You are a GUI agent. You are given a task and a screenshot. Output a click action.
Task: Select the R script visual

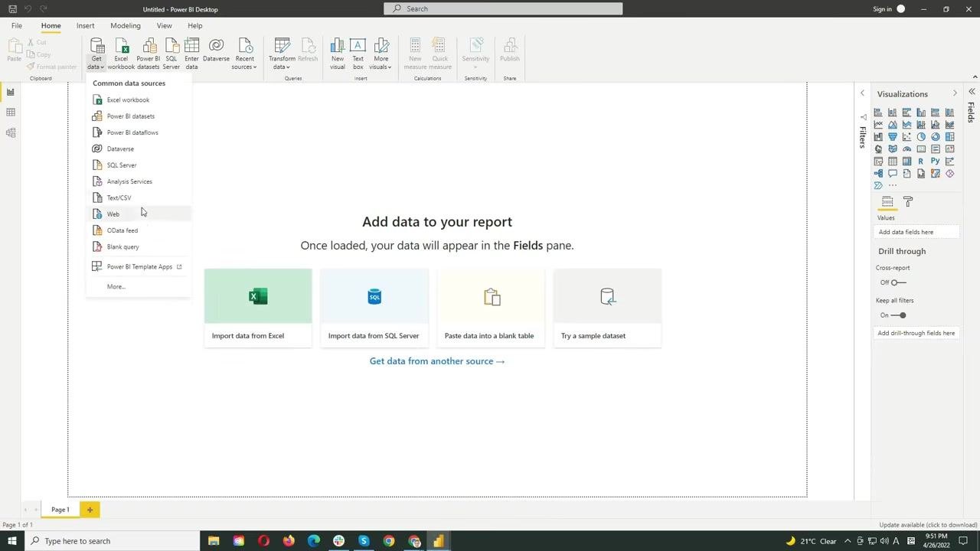[x=921, y=161]
